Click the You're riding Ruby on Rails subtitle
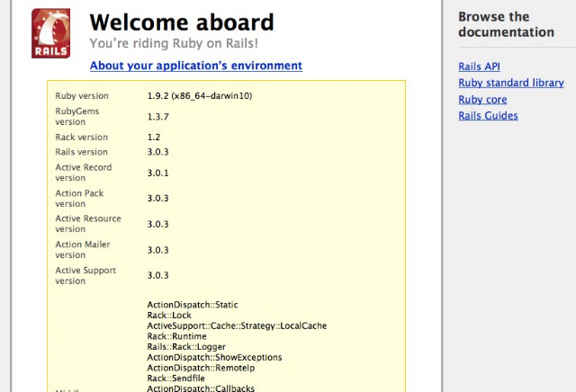 click(x=174, y=43)
